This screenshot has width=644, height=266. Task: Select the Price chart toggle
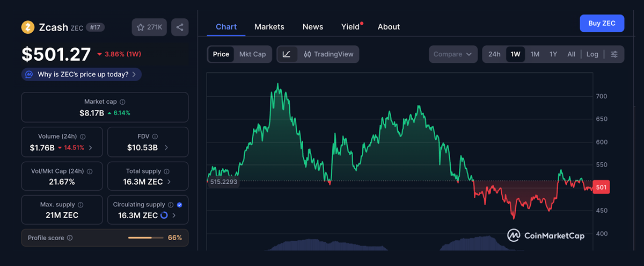click(221, 54)
